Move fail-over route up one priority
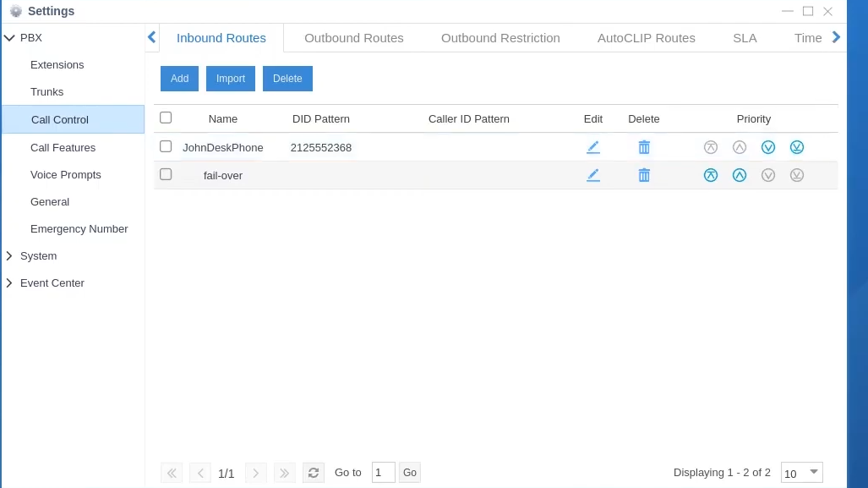 click(740, 175)
